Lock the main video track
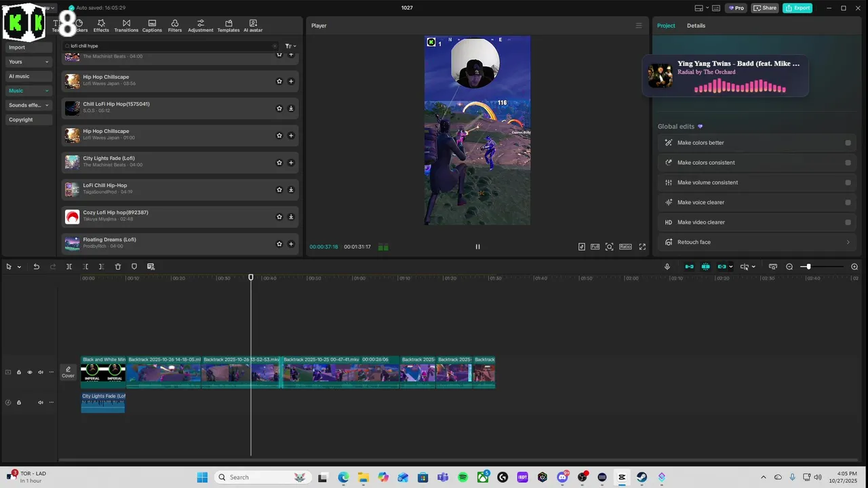This screenshot has width=868, height=488. [x=19, y=372]
